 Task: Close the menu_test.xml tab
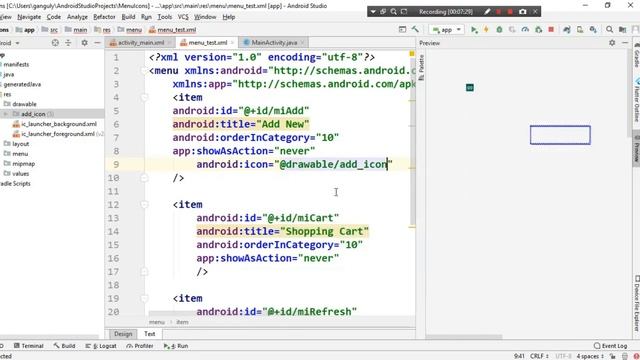pyautogui.click(x=232, y=42)
